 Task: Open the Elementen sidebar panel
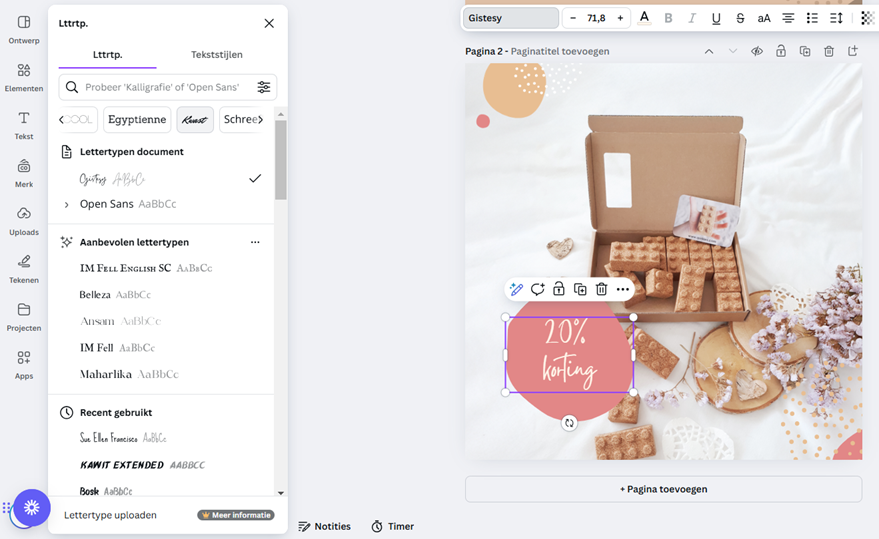point(24,77)
